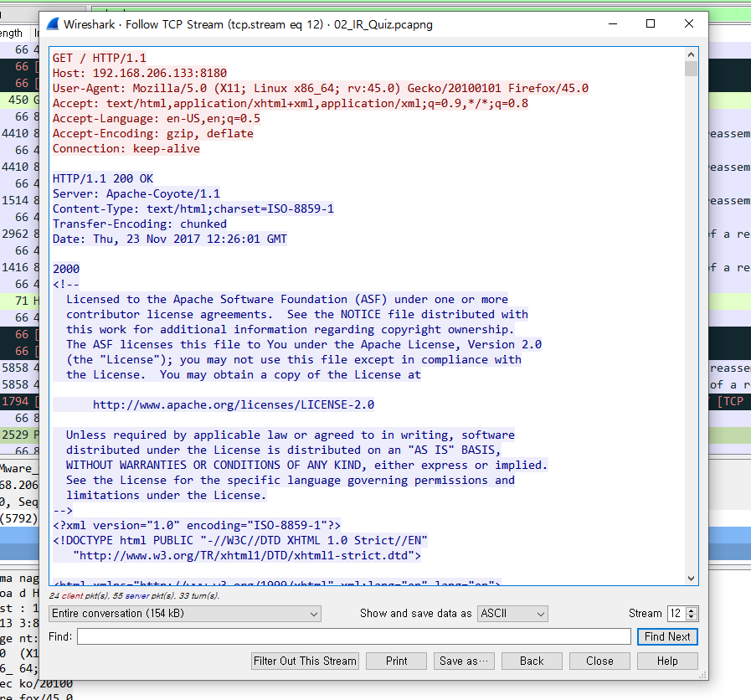Click the Stream number field showing 12
This screenshot has width=751, height=700.
pos(676,614)
